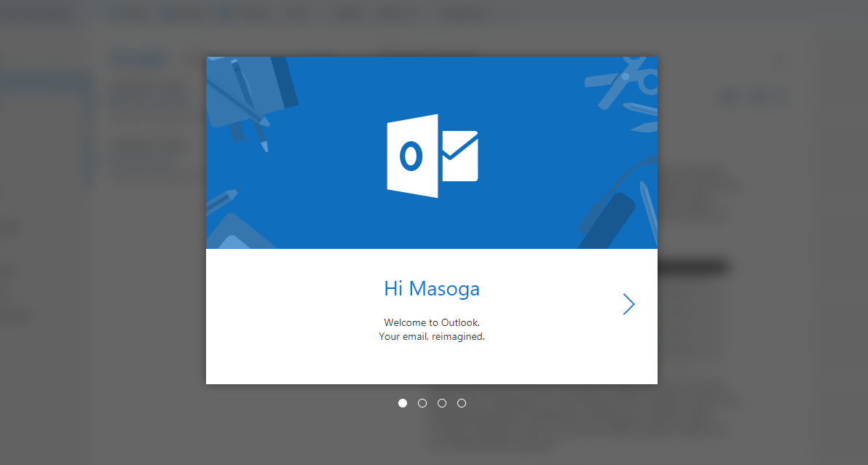868x465 pixels.
Task: Jump to the third welcome page dot
Action: [x=442, y=403]
